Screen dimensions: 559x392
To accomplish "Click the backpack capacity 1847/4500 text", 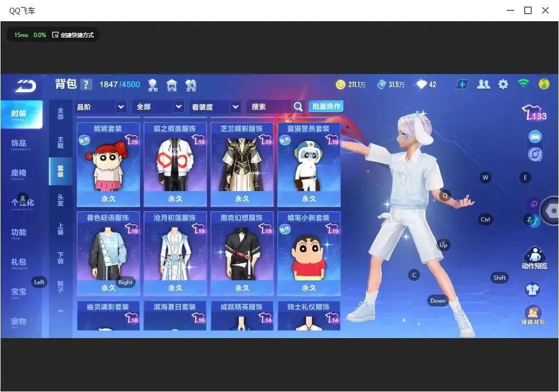I will [120, 84].
